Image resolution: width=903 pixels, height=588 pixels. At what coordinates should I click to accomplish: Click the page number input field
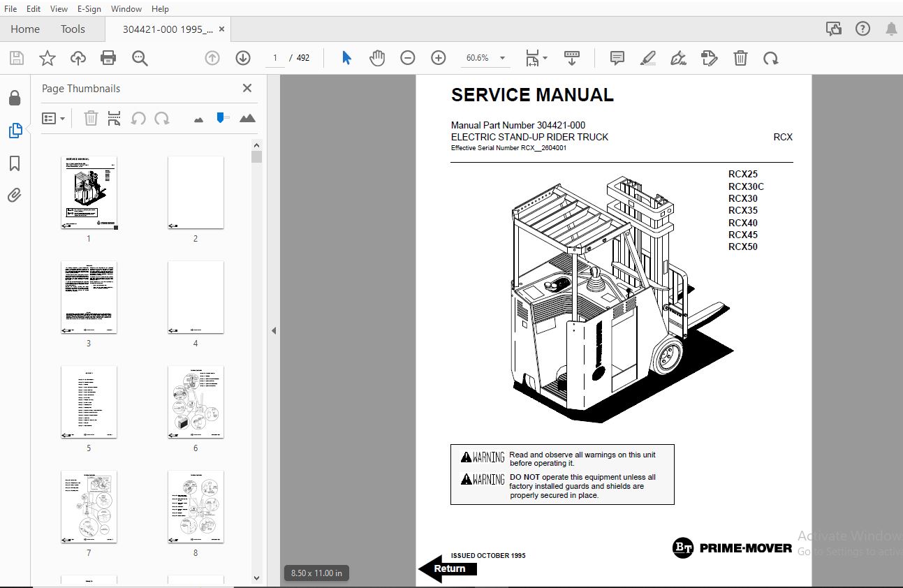click(275, 58)
